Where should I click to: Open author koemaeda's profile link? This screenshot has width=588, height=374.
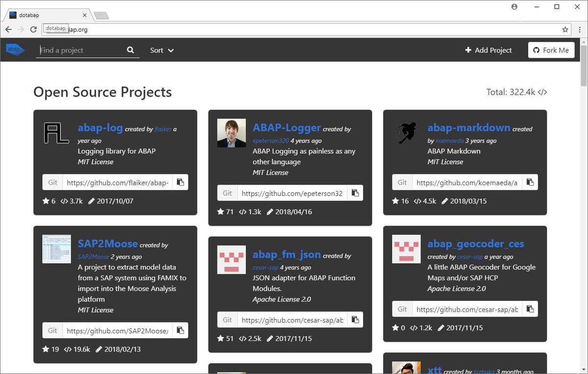[449, 141]
